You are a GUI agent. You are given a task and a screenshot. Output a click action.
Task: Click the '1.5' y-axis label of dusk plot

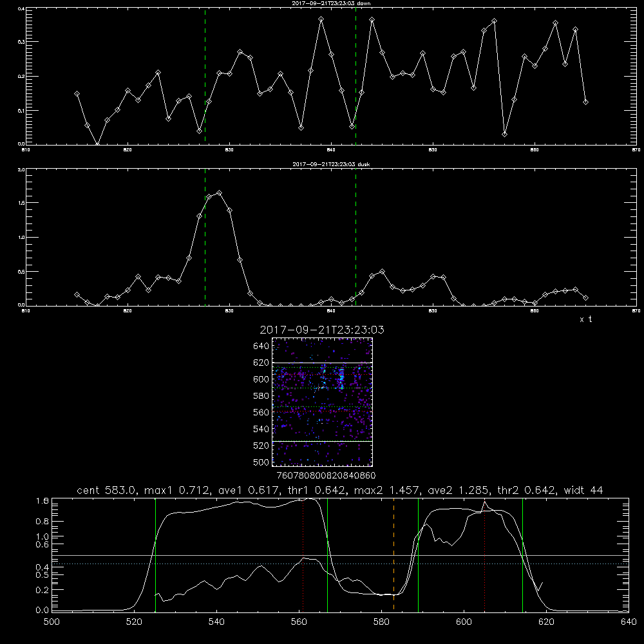[22, 203]
